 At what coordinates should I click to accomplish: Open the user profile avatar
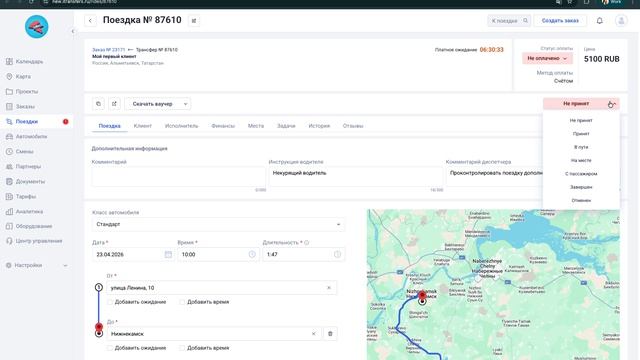[x=621, y=20]
